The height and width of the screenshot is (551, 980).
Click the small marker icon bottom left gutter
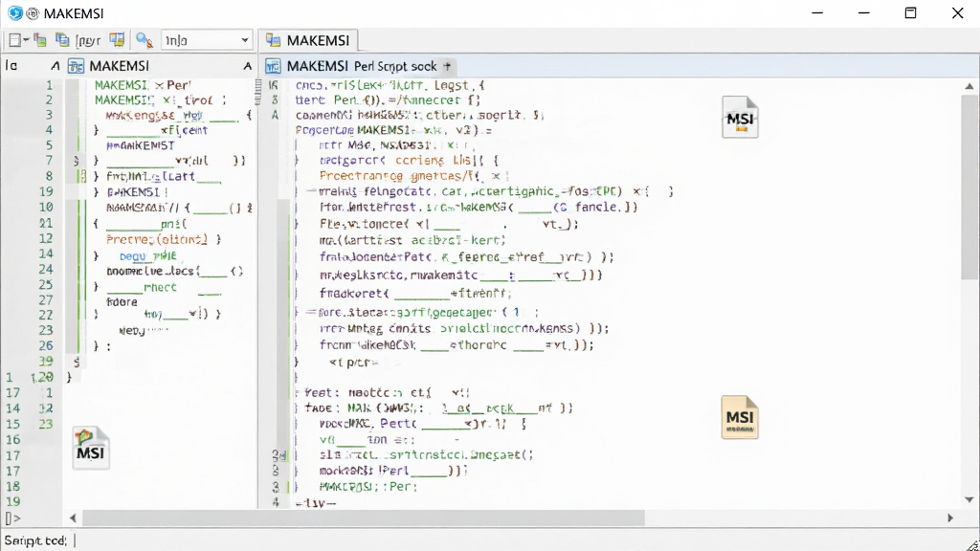click(x=12, y=518)
